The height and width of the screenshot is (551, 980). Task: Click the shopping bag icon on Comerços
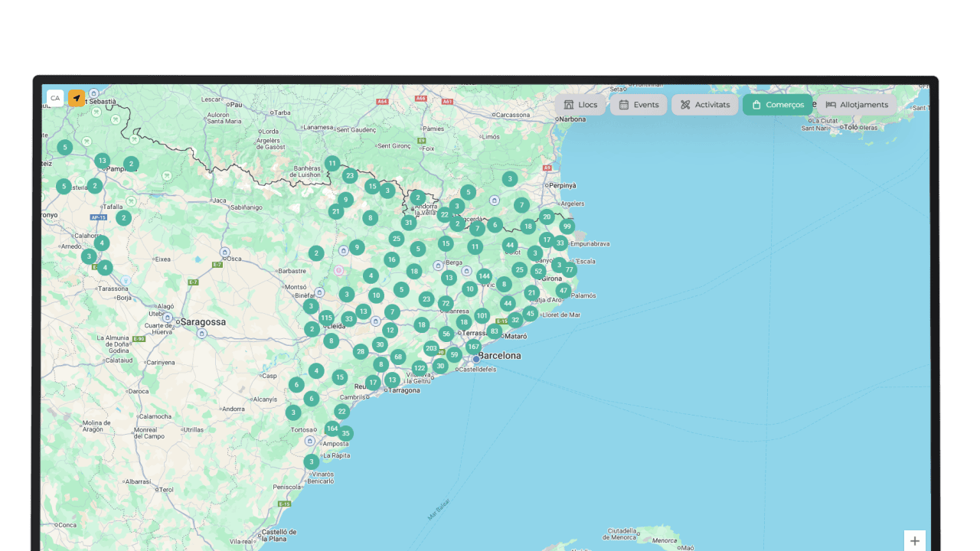click(x=757, y=104)
